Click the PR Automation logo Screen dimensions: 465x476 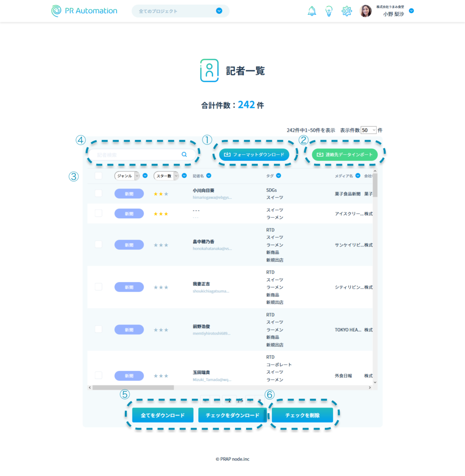[85, 11]
